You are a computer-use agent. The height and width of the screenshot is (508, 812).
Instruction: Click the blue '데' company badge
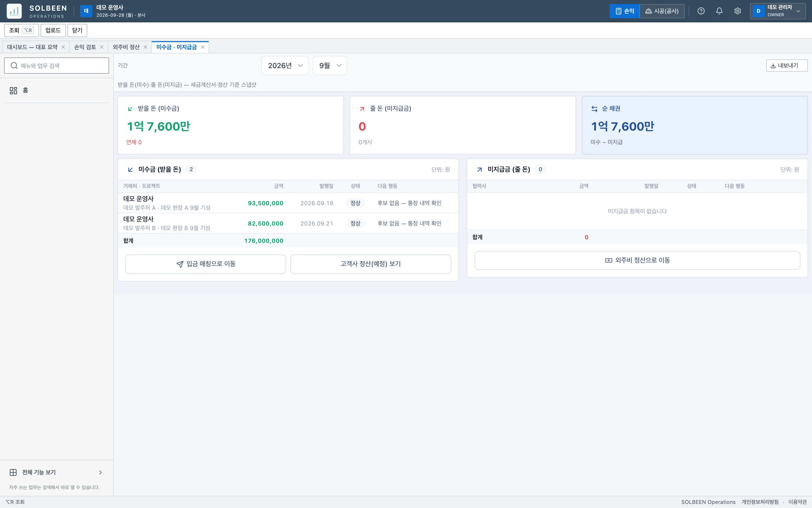click(86, 11)
